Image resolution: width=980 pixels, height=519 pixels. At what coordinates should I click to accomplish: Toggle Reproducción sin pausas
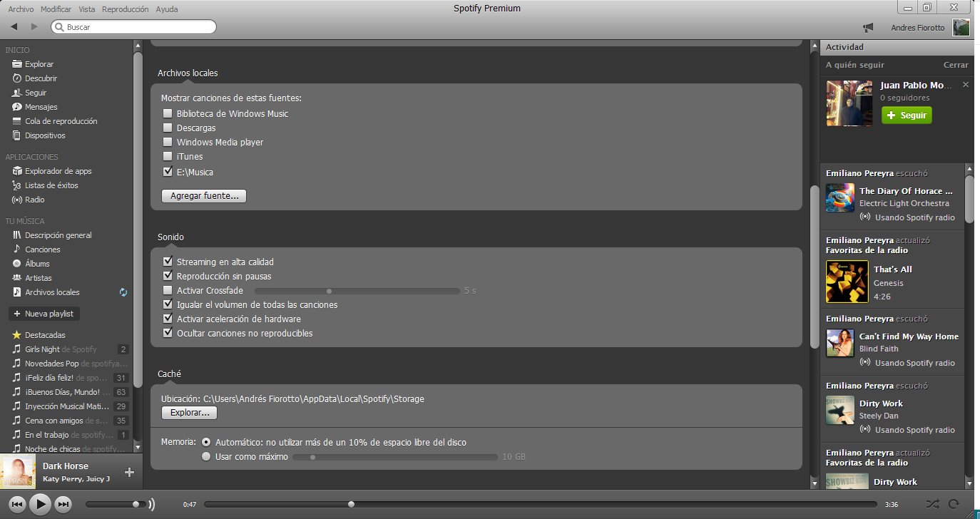pyautogui.click(x=168, y=277)
